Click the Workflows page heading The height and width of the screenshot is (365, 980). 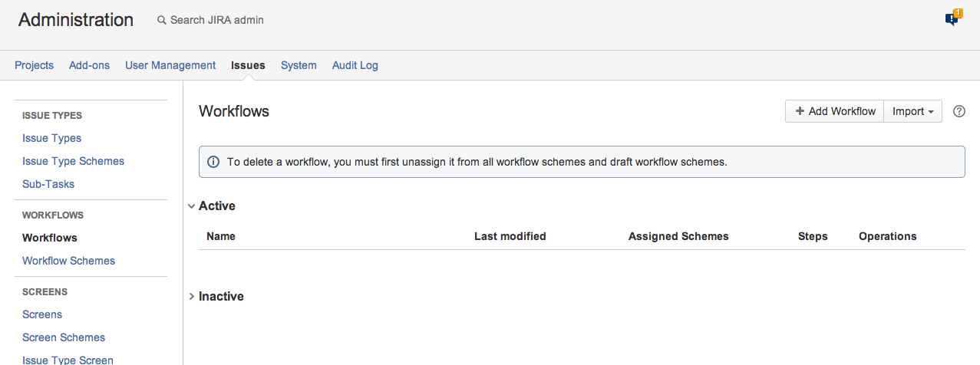[x=234, y=111]
